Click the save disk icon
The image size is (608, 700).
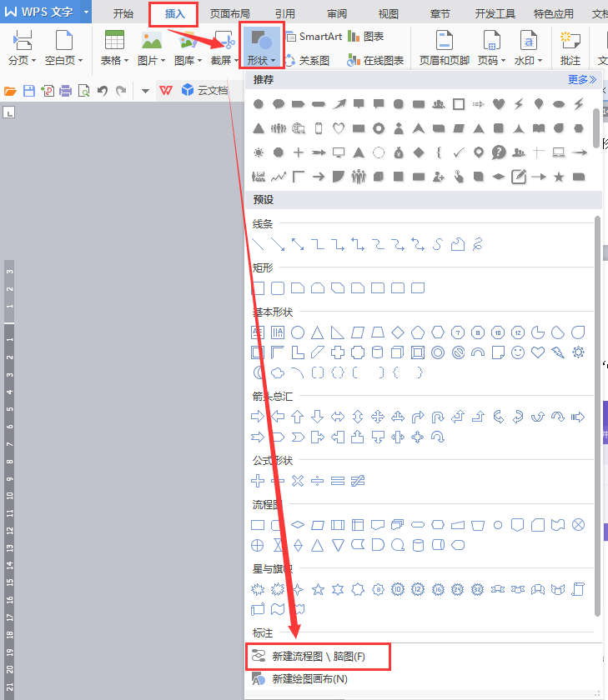tap(29, 91)
